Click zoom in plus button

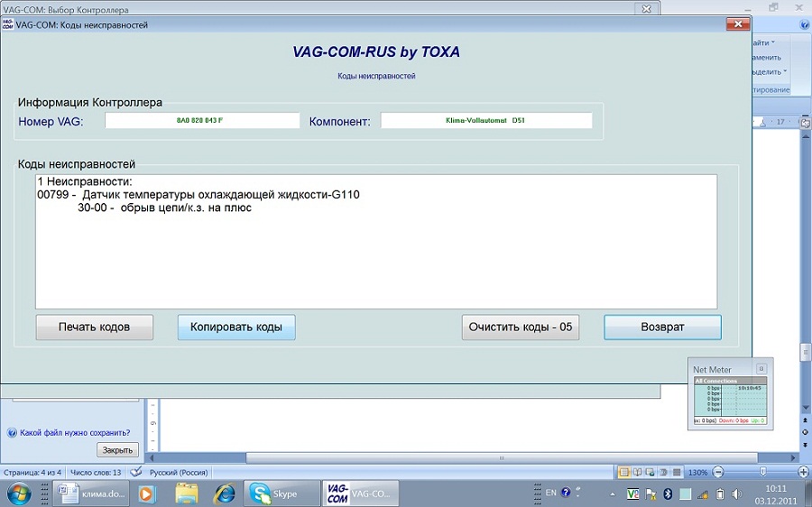pyautogui.click(x=803, y=472)
